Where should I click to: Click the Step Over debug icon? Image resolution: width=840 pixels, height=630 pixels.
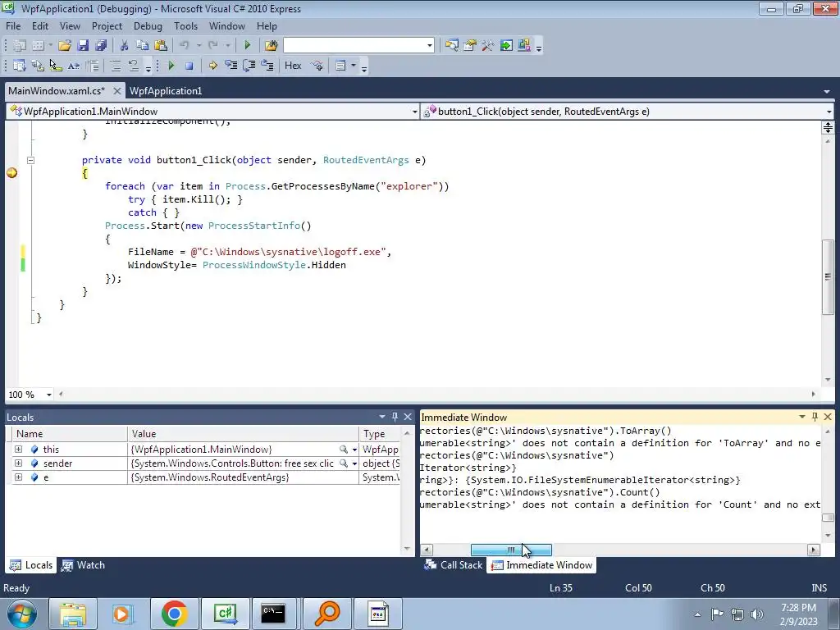249,66
